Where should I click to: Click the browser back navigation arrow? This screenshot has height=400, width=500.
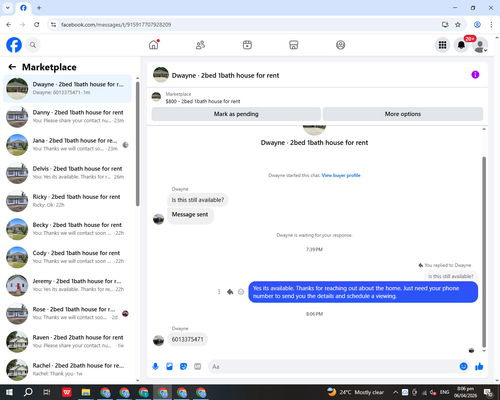[x=9, y=25]
